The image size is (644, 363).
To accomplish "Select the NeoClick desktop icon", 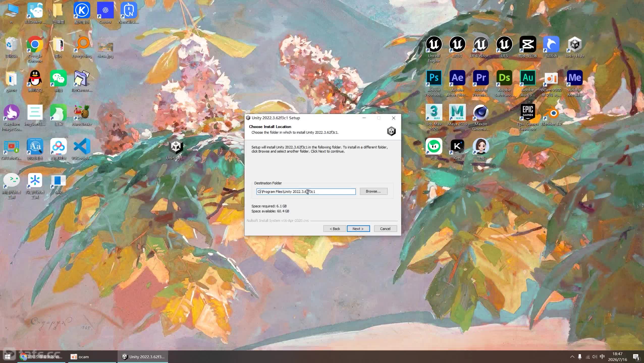I will 129,13.
